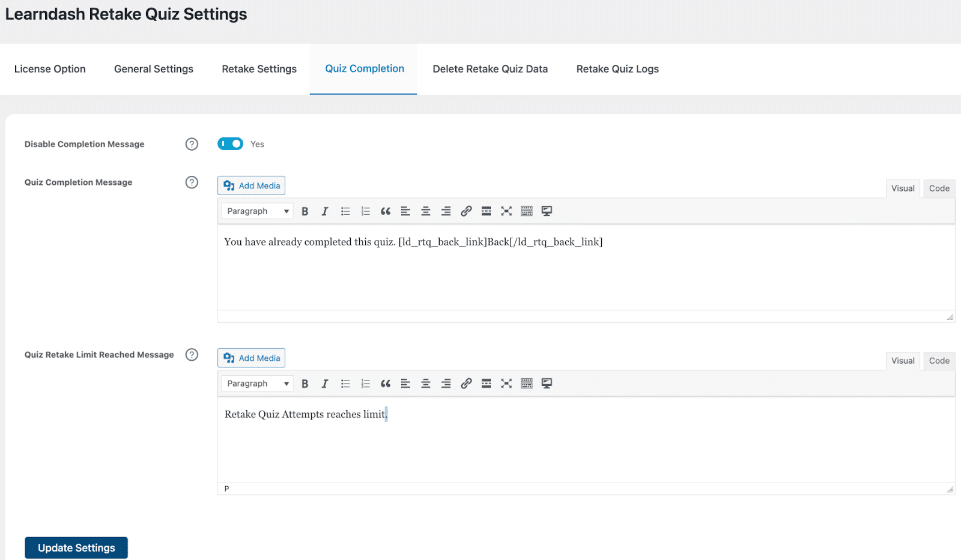Select the Quiz Completion tab
Image resolution: width=961 pixels, height=560 pixels.
pos(365,69)
